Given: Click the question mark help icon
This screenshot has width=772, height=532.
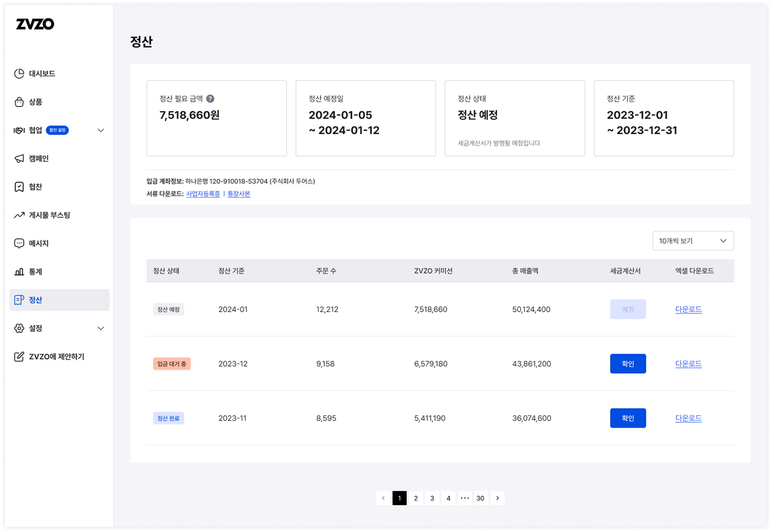Looking at the screenshot, I should click(x=210, y=99).
